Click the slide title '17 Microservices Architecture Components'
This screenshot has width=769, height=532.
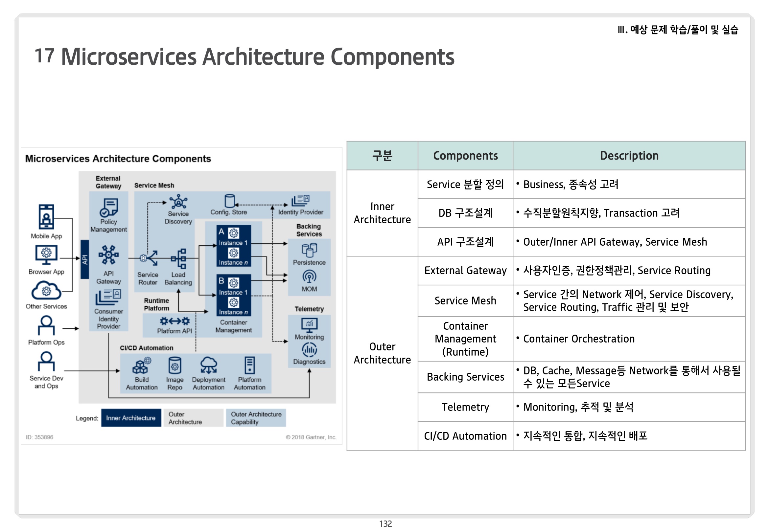(245, 56)
